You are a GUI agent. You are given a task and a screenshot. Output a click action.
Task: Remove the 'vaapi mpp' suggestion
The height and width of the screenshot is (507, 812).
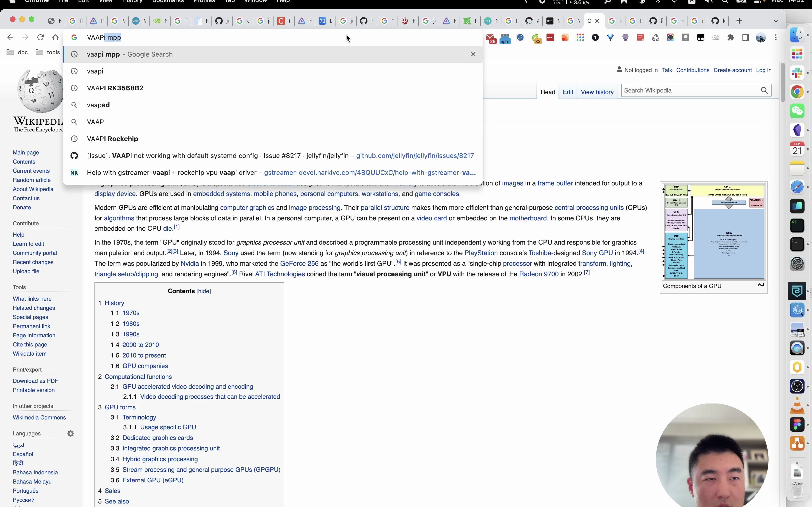pos(473,54)
